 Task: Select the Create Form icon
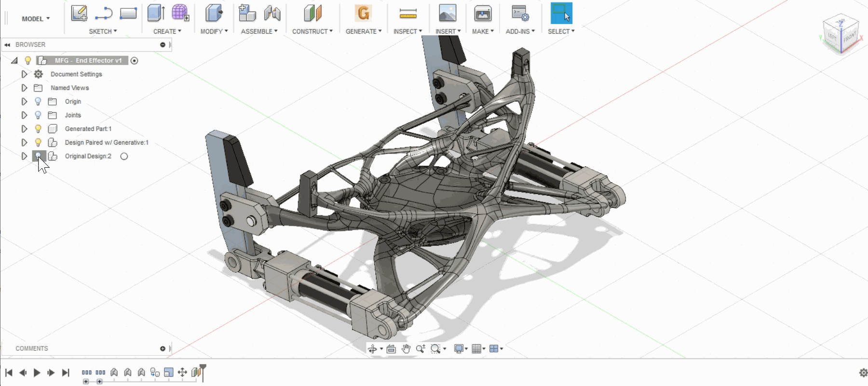180,13
